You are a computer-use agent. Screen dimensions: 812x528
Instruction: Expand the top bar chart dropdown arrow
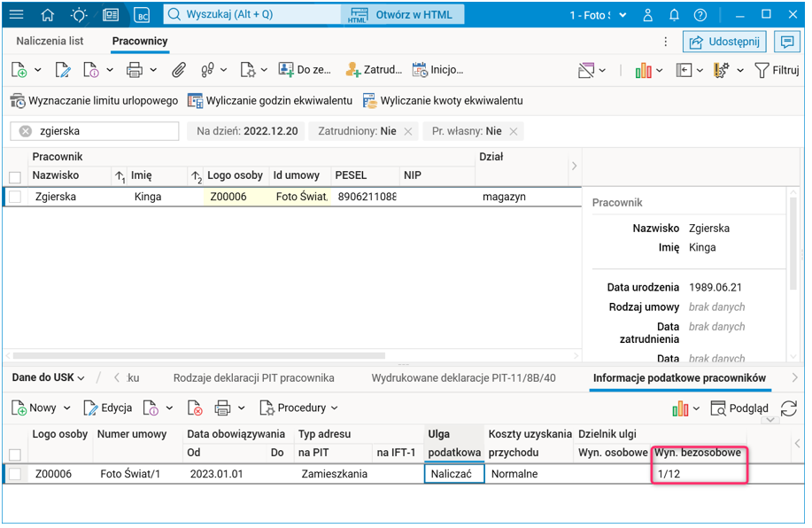pyautogui.click(x=659, y=70)
